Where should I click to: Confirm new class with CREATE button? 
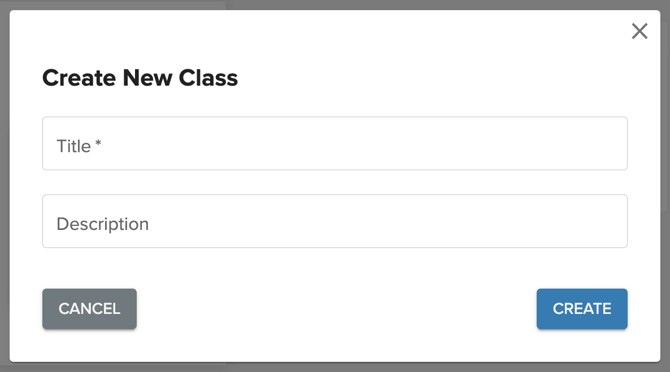582,309
